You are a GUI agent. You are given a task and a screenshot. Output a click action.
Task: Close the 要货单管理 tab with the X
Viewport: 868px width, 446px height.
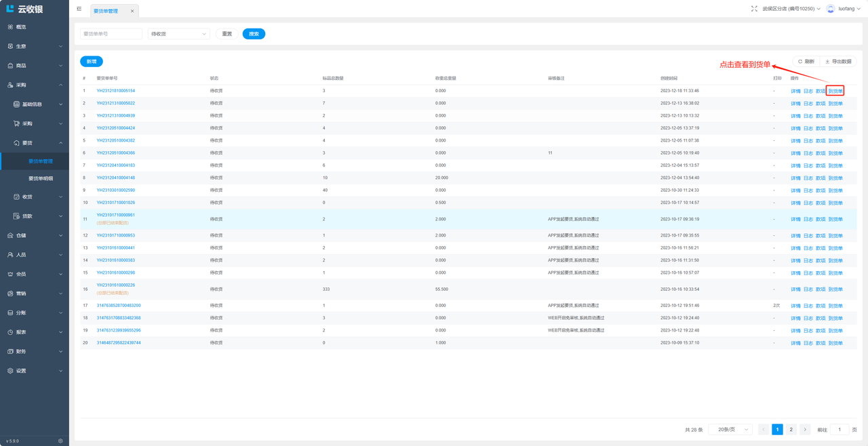click(x=132, y=11)
